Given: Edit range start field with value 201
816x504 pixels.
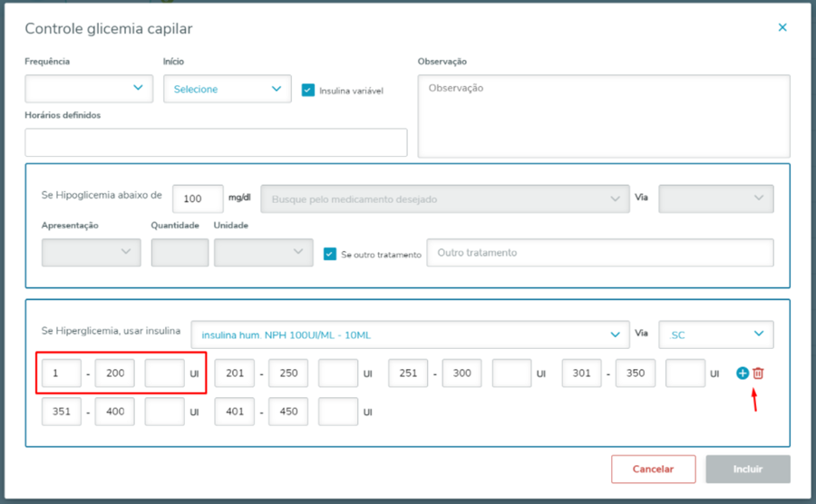Looking at the screenshot, I should 235,373.
